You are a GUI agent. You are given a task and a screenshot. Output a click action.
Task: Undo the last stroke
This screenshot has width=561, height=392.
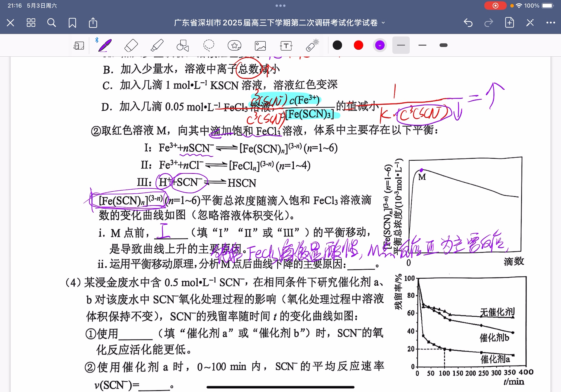click(468, 23)
